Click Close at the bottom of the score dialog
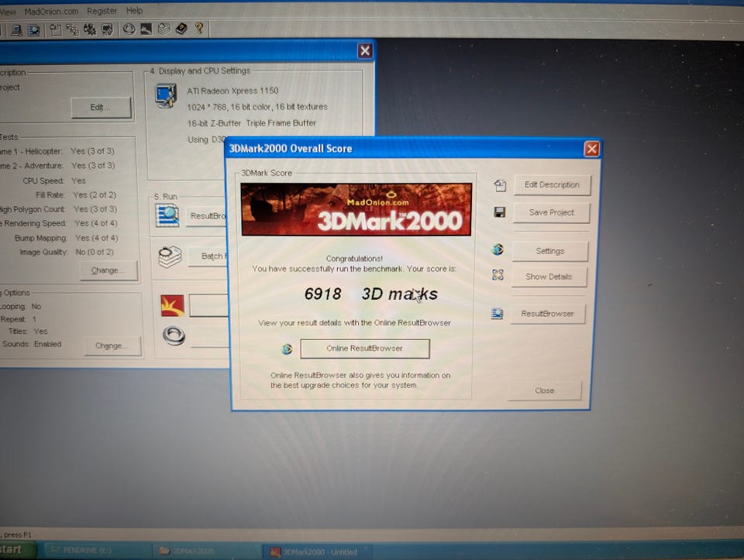The width and height of the screenshot is (744, 560). coord(544,390)
